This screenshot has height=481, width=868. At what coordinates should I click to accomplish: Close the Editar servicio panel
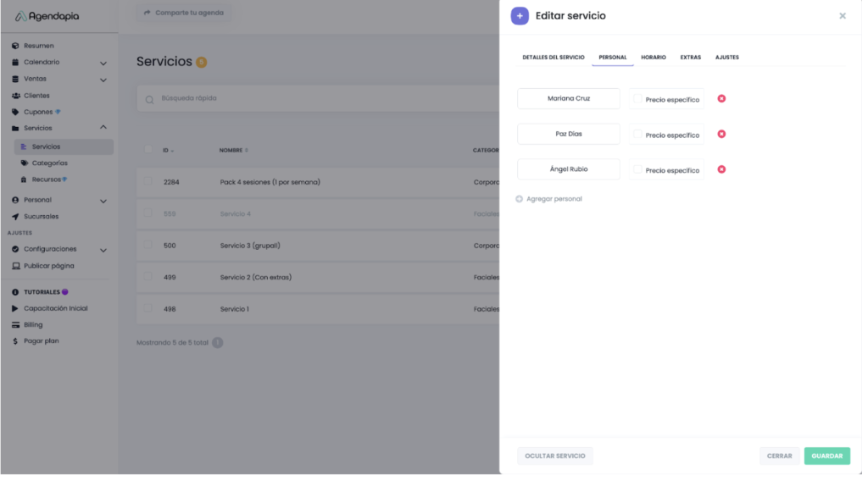click(x=842, y=16)
